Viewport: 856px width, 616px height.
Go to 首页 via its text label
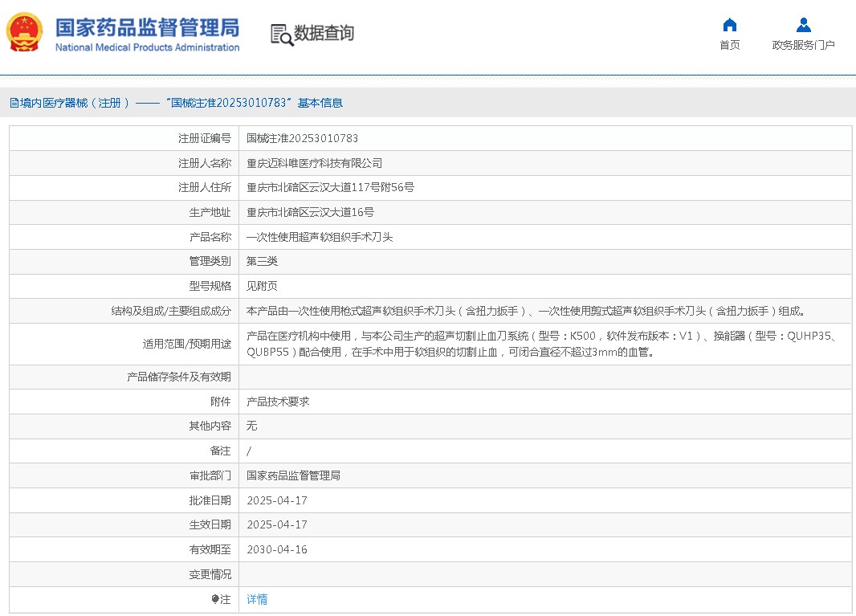click(729, 45)
